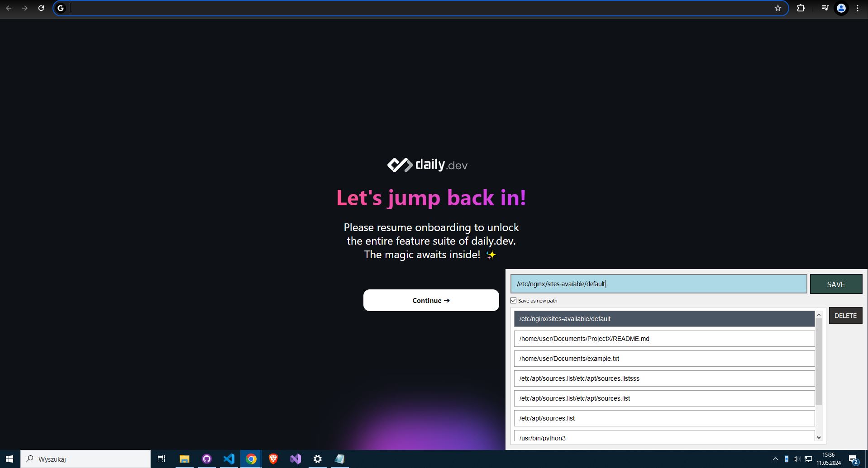
Task: Open the notepad-like app in taskbar
Action: tap(339, 459)
